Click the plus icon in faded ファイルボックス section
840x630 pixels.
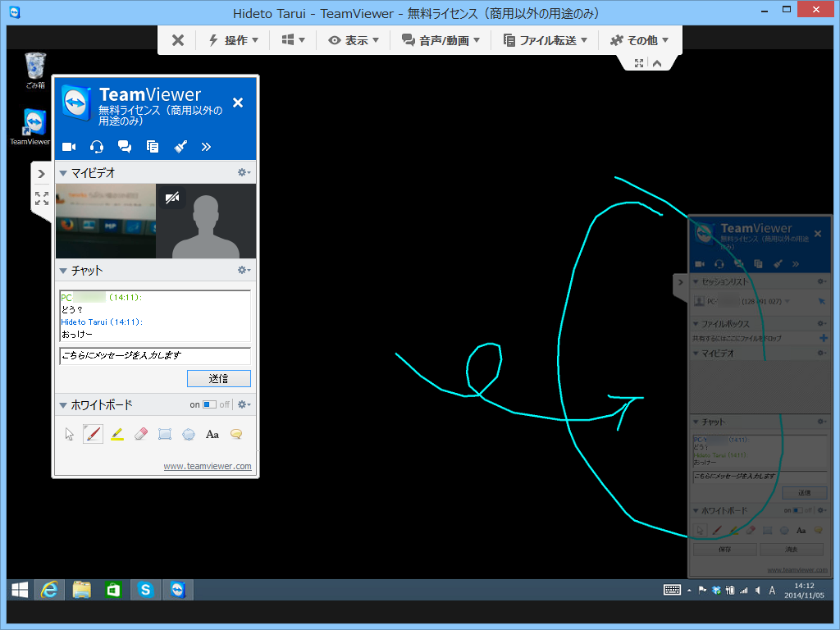click(824, 338)
